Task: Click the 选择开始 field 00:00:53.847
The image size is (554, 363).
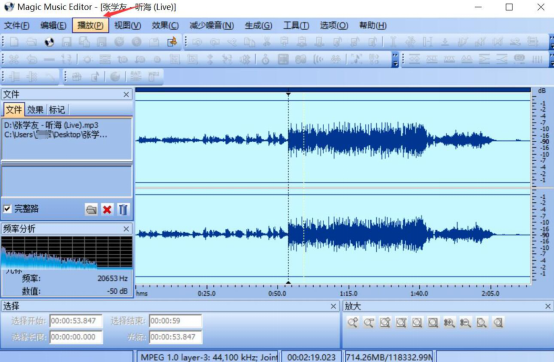Action: (76, 321)
